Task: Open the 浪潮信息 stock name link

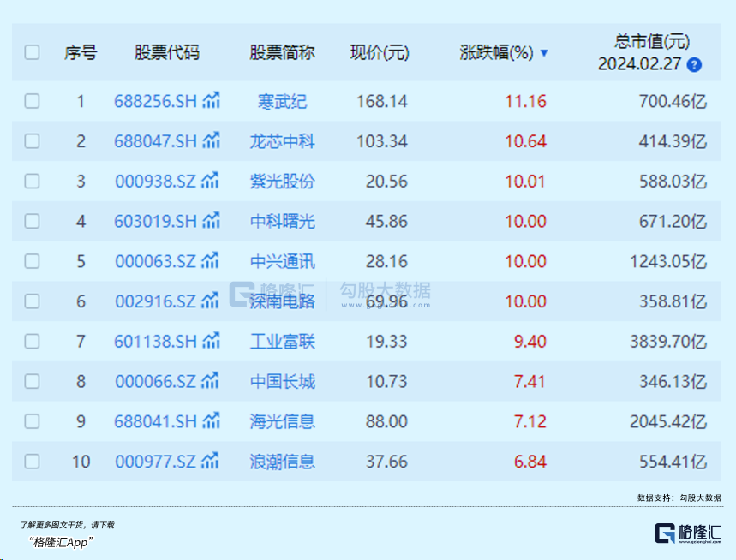Action: coord(282,462)
